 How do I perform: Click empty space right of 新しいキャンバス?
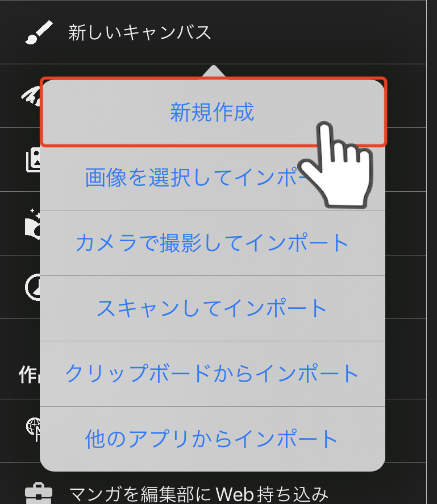click(x=318, y=32)
